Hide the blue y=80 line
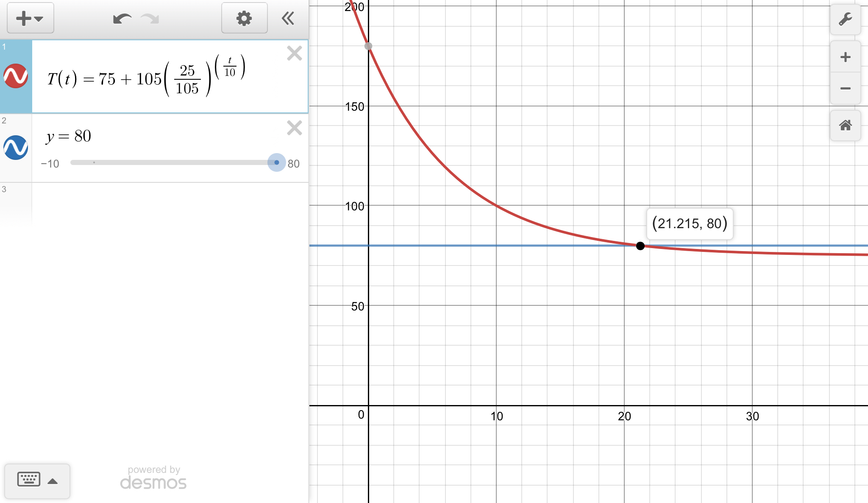868x503 pixels. click(16, 148)
